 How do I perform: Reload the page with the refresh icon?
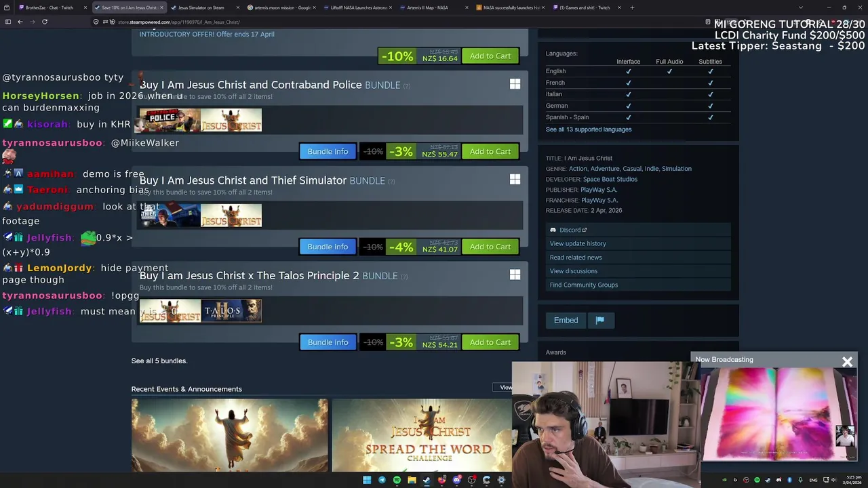tap(45, 22)
